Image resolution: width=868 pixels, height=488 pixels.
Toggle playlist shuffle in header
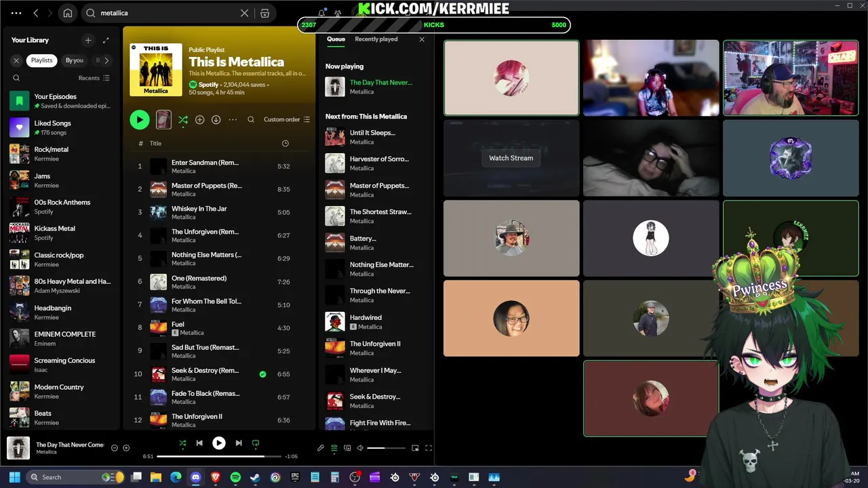point(183,119)
